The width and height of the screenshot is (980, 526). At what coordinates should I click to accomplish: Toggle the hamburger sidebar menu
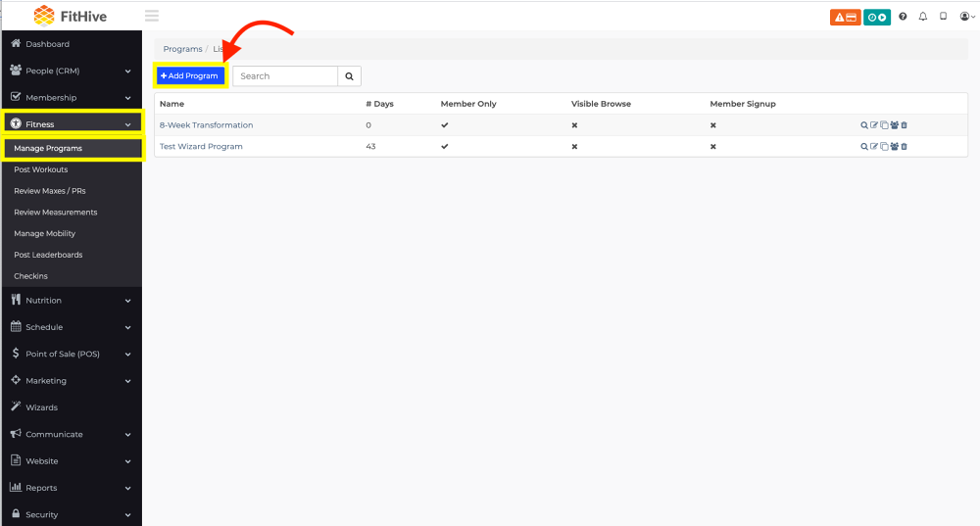click(x=152, y=16)
